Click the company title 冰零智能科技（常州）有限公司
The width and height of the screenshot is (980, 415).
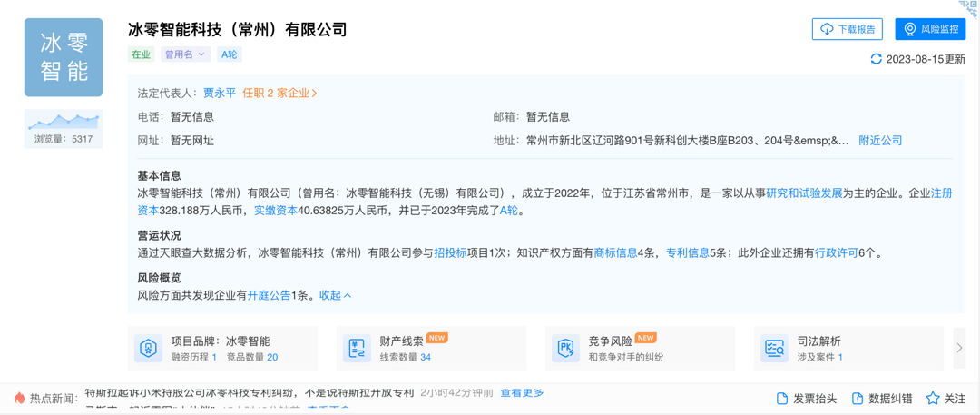point(237,29)
